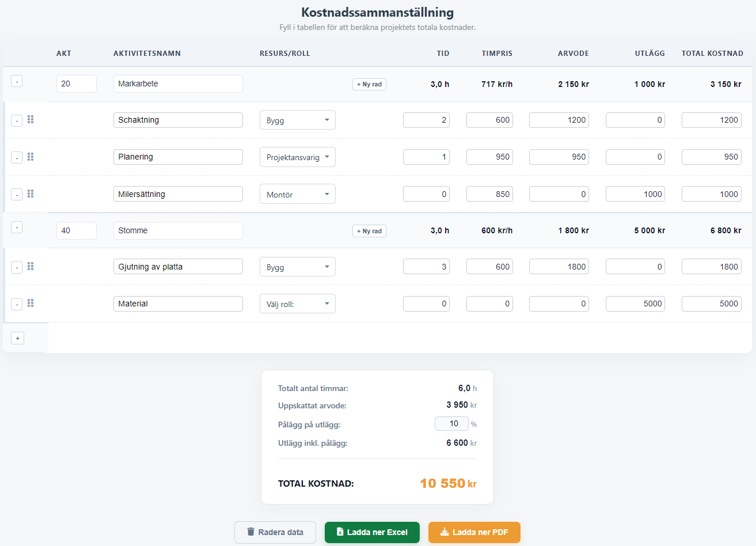Image resolution: width=756 pixels, height=546 pixels.
Task: Add a new activity with the plus button
Action: coord(18,338)
